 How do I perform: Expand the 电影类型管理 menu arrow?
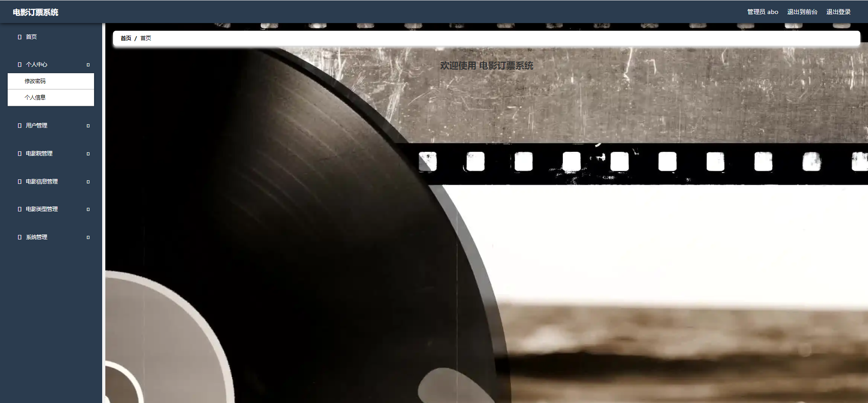coord(88,210)
